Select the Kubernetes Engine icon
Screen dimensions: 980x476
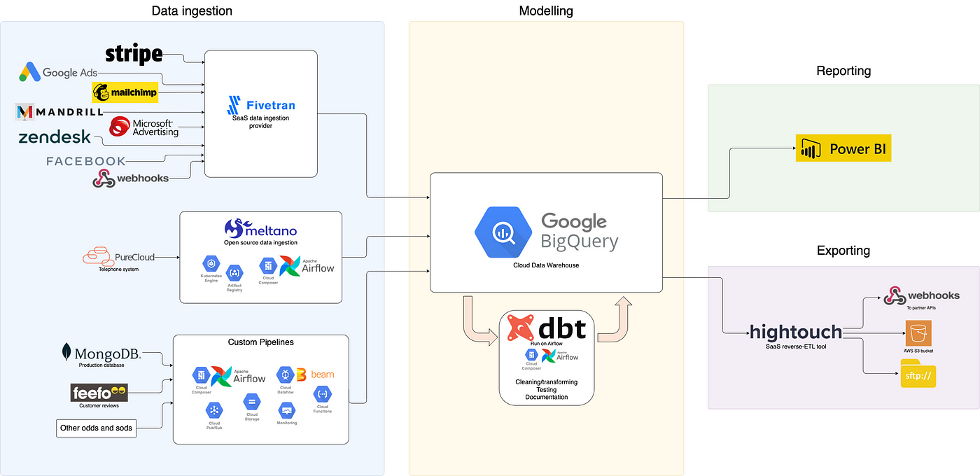pos(211,264)
